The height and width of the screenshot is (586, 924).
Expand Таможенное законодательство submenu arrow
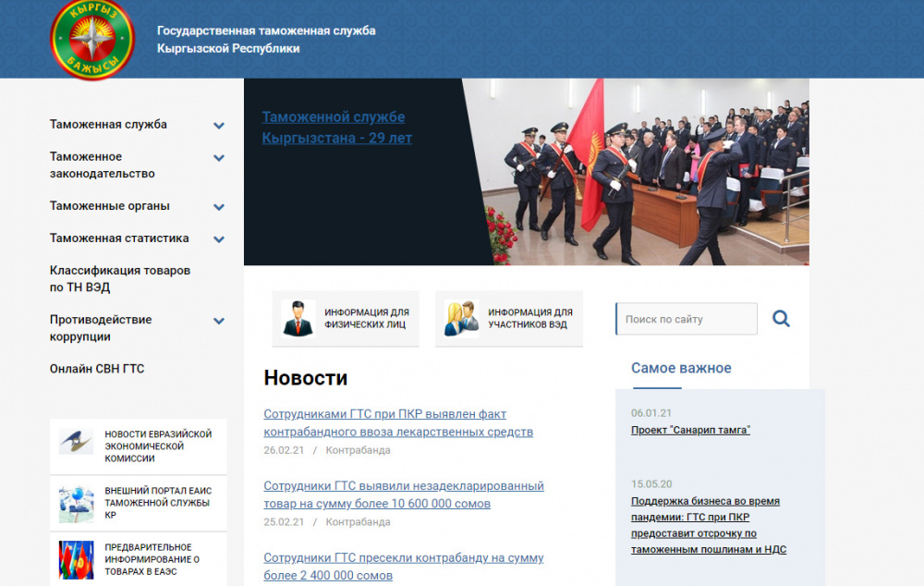click(219, 158)
